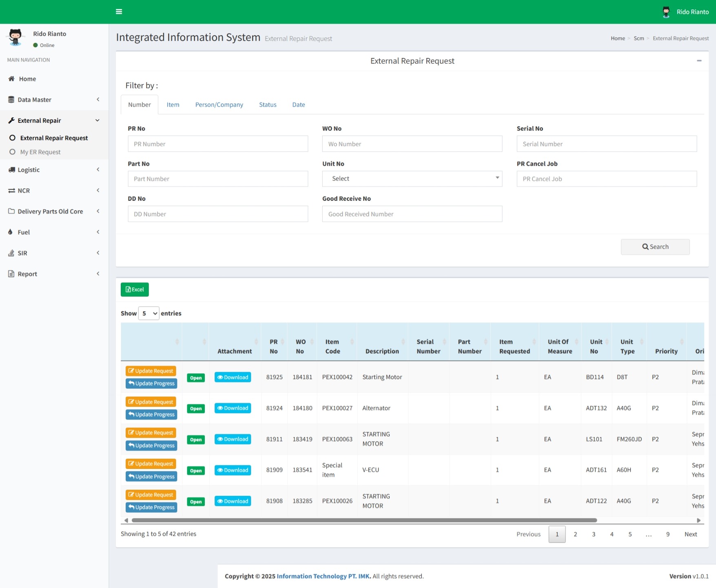Toggle the hamburger sidebar menu icon
Viewport: 716px width, 588px height.
[119, 11]
